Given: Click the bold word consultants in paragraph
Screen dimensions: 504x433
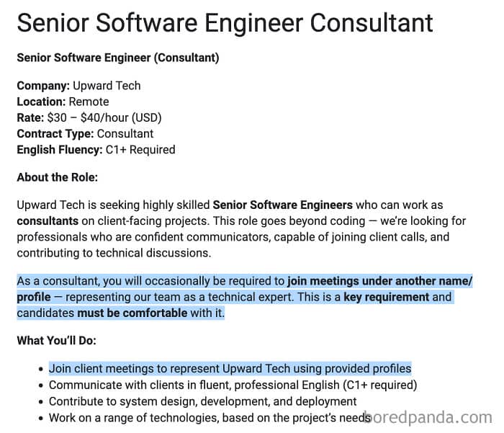Looking at the screenshot, I should [x=48, y=221].
